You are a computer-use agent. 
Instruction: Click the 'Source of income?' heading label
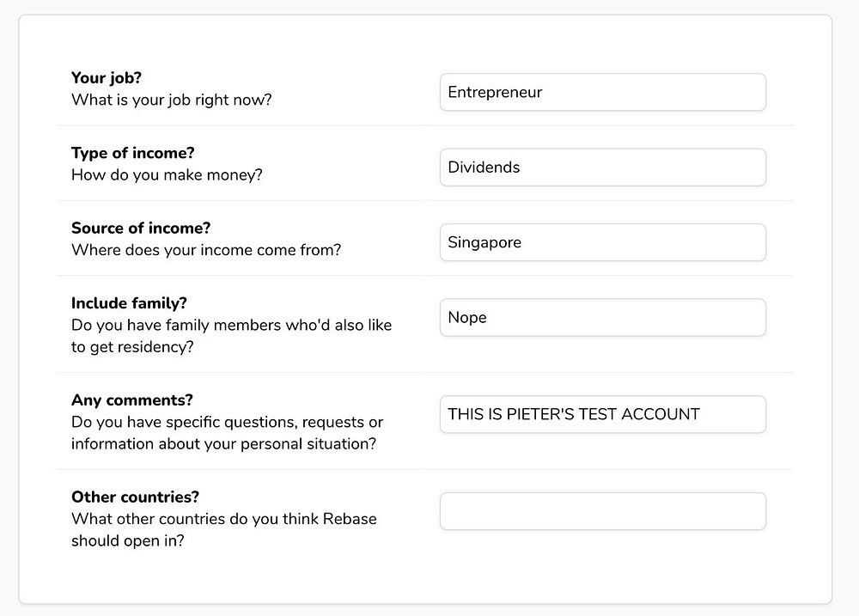click(x=141, y=228)
